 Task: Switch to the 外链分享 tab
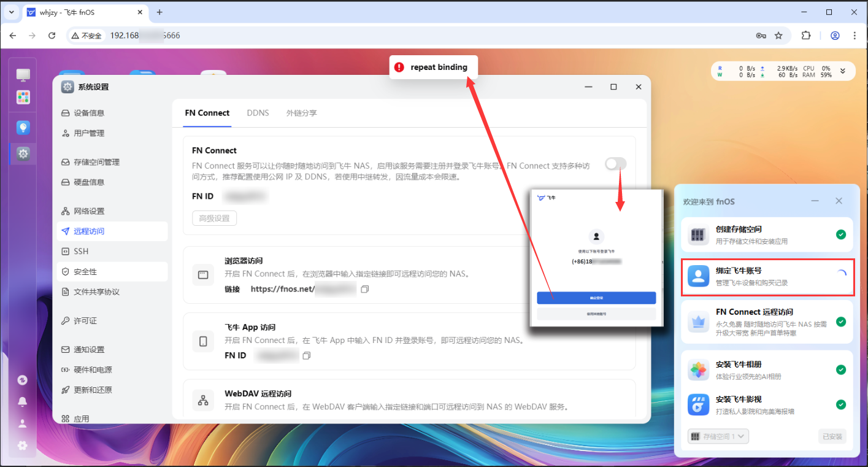pos(301,113)
